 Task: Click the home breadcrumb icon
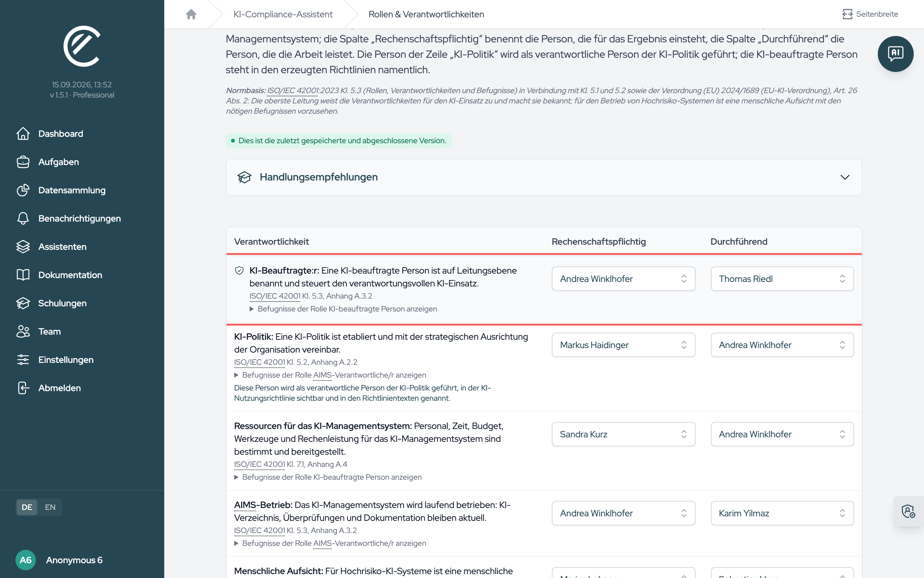(191, 14)
